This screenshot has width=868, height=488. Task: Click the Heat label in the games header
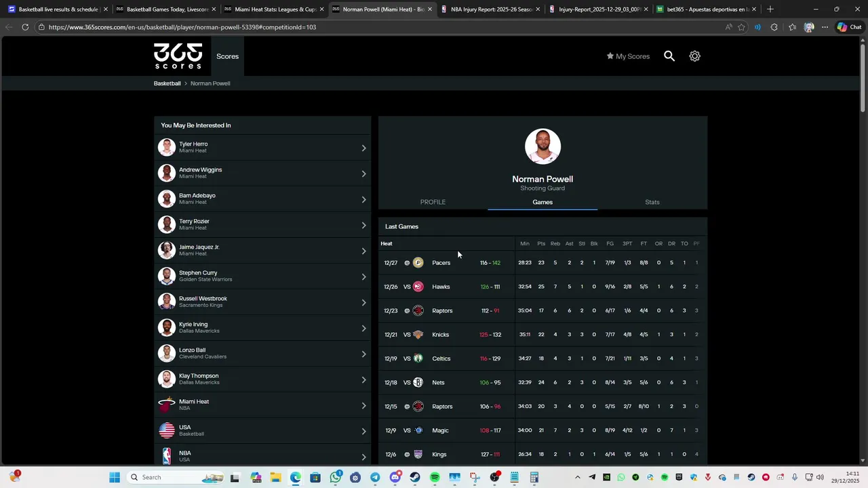click(387, 243)
